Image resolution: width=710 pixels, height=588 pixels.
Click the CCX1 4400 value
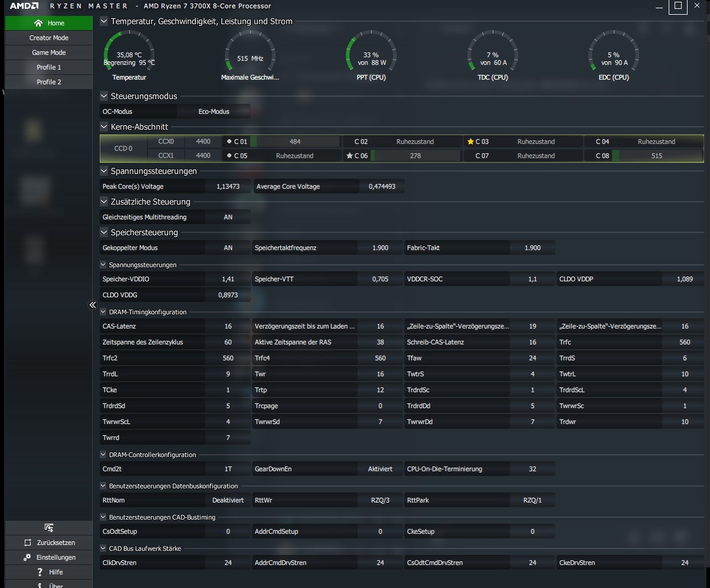point(203,156)
